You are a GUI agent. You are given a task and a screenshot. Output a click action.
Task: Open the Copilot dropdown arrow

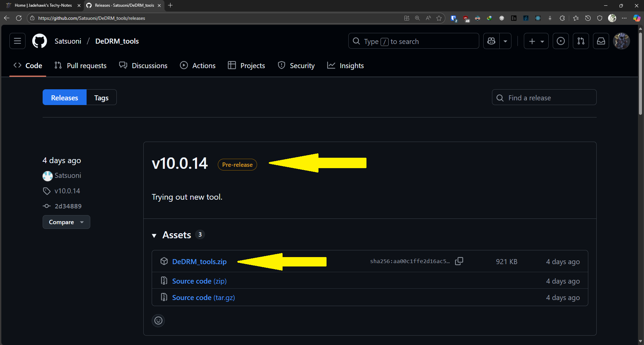point(505,41)
